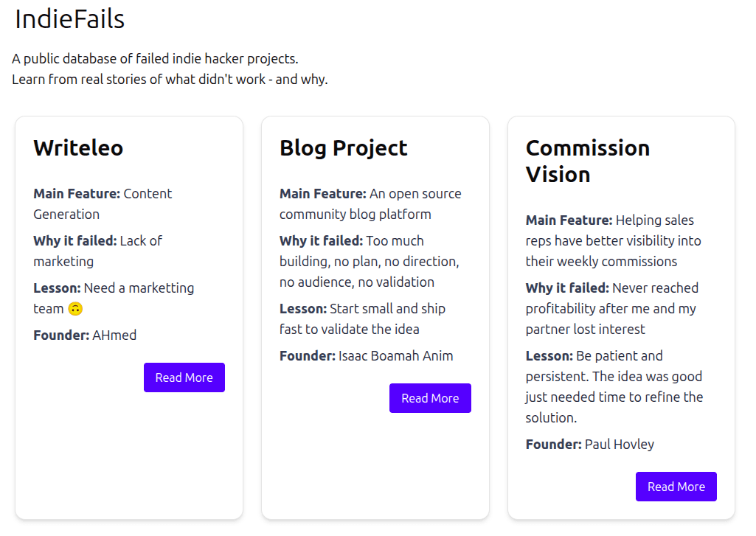Click the IndieFails site title
The image size is (756, 536).
click(70, 19)
